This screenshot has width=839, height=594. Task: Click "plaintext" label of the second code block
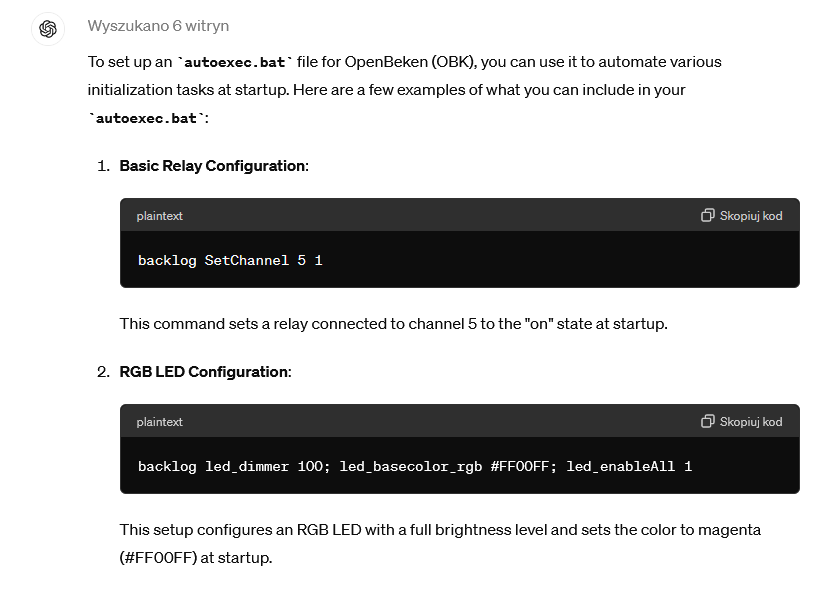pos(160,422)
